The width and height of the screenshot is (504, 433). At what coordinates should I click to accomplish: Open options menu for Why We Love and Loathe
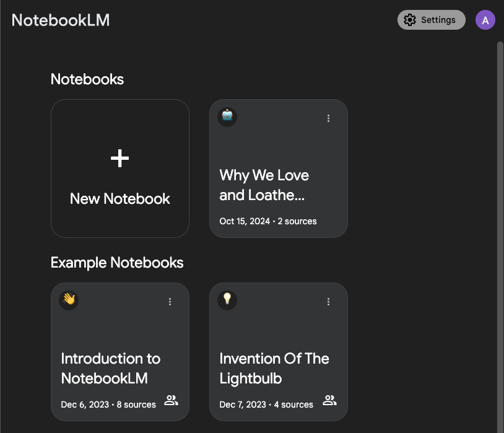click(328, 118)
